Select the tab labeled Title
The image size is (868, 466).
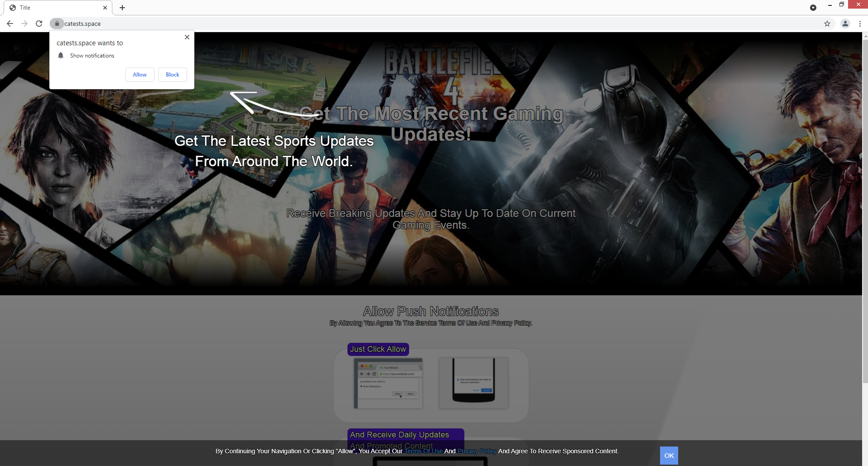coord(59,8)
